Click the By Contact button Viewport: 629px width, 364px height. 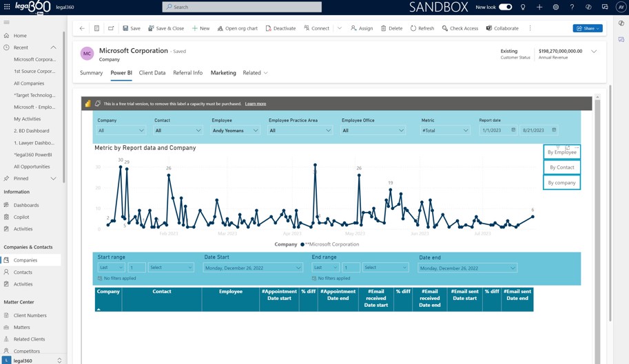561,167
